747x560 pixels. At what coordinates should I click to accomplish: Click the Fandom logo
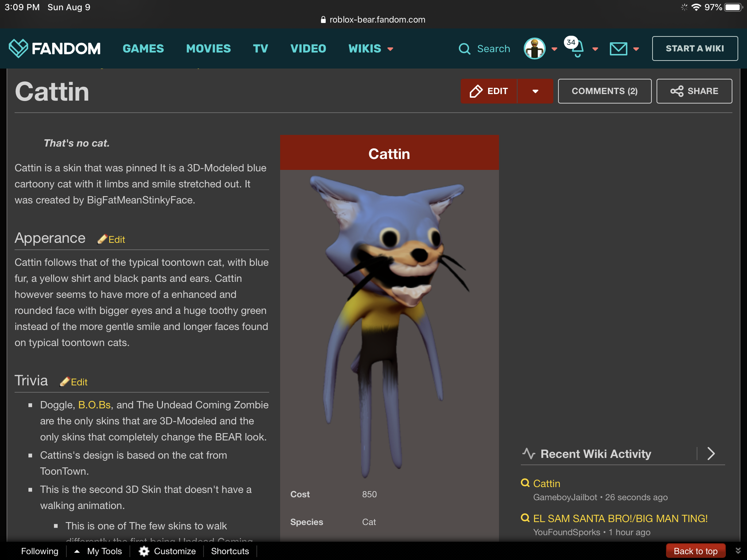(54, 48)
